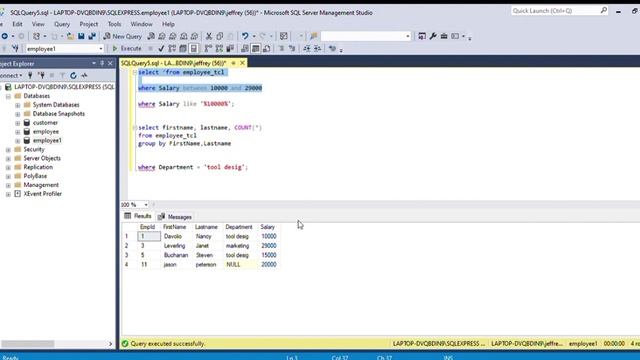
Task: Click the Open File folder icon
Action: [x=70, y=36]
